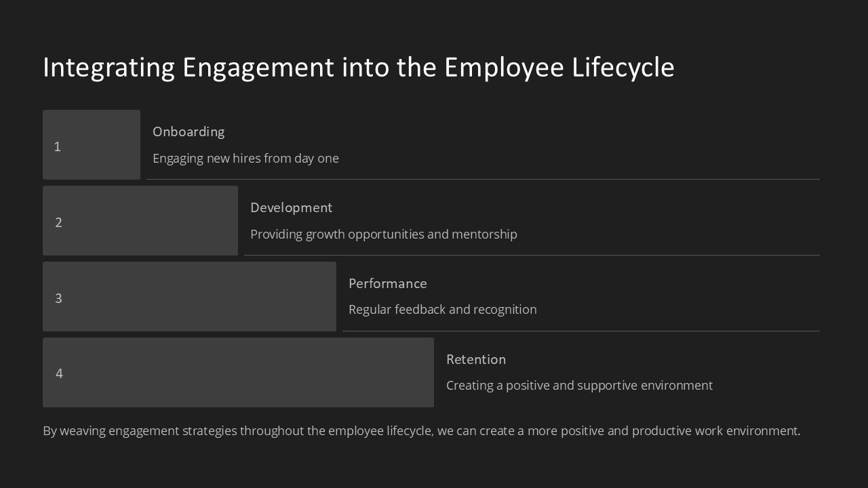Click the footer paragraph about weaving engagement strategies
Viewport: 868px width, 488px height.
coord(421,431)
